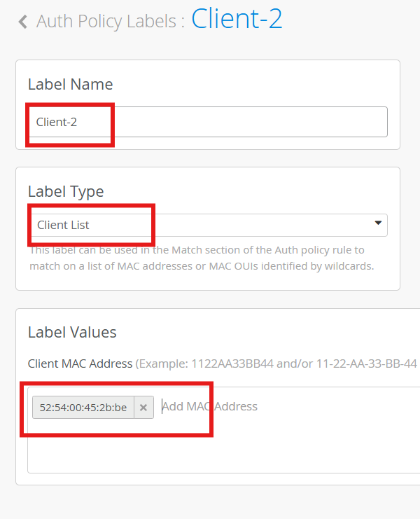Click the 'Client-2' text inside Label Name field
The width and height of the screenshot is (420, 519).
point(57,122)
